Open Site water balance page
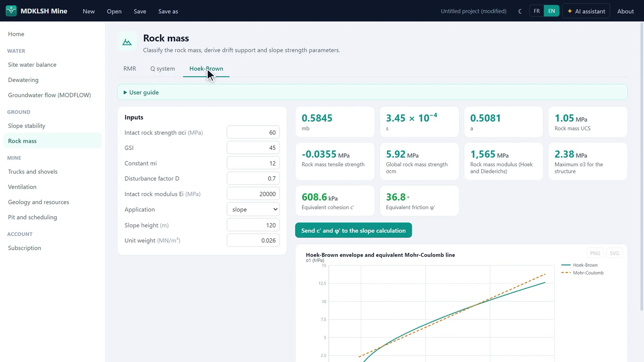Viewport: 644px width, 362px height. pos(52,65)
